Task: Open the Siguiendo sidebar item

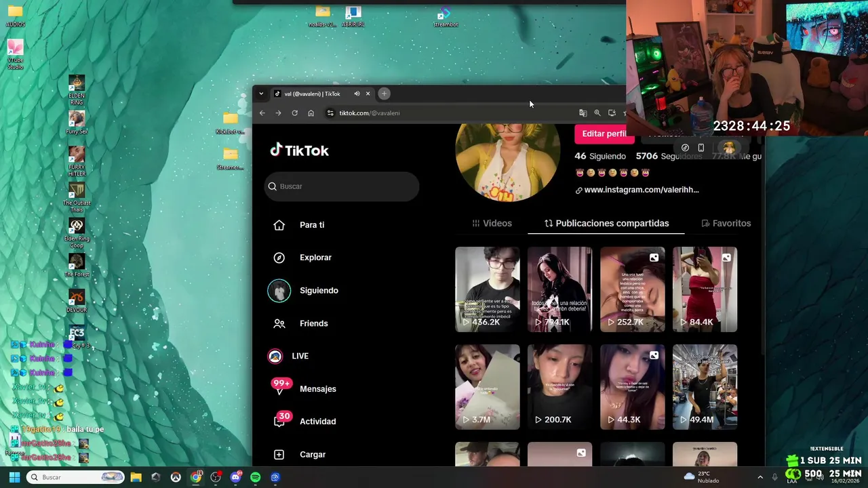Action: point(319,290)
